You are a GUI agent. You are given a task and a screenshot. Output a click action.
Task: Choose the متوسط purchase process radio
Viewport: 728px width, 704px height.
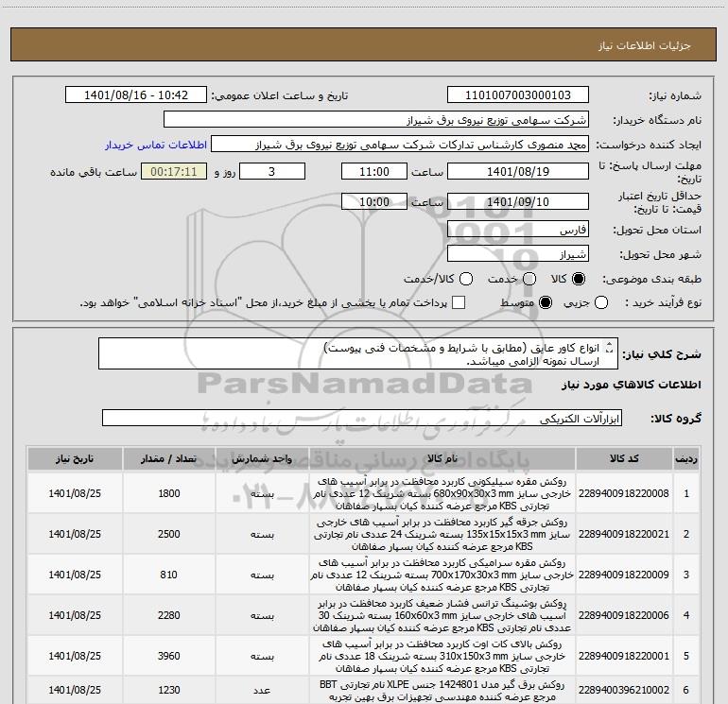tap(546, 302)
